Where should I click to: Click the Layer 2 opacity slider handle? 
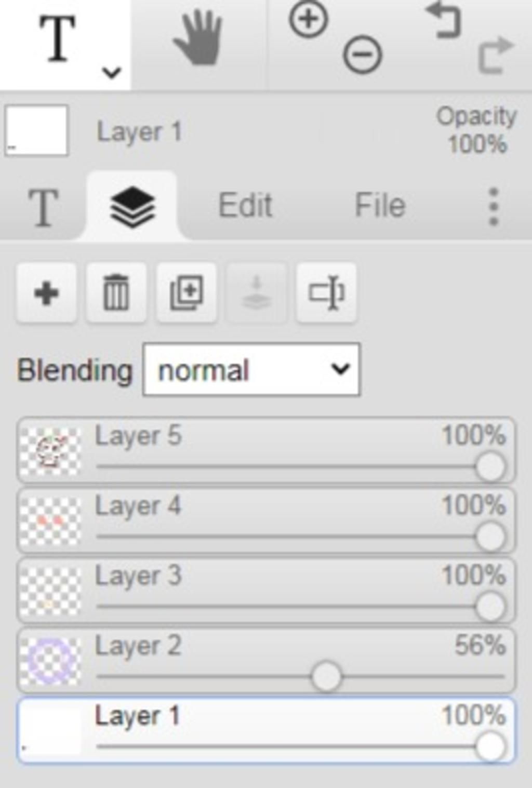[326, 676]
